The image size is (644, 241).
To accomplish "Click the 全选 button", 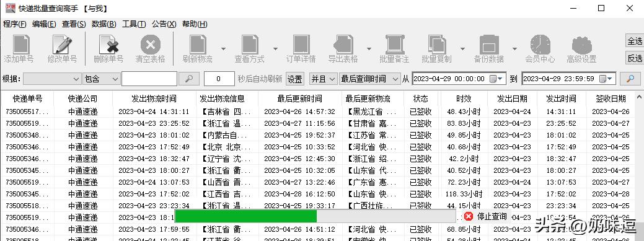I will click(635, 41).
